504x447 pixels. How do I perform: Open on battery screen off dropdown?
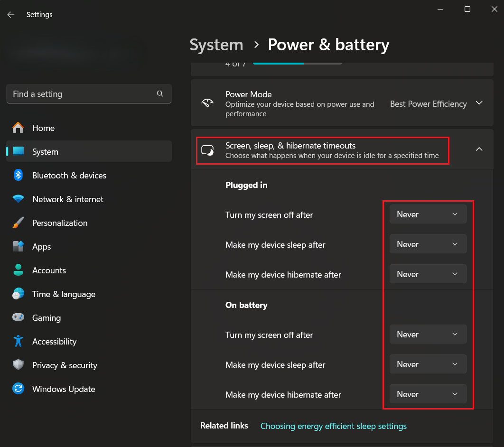click(x=428, y=335)
